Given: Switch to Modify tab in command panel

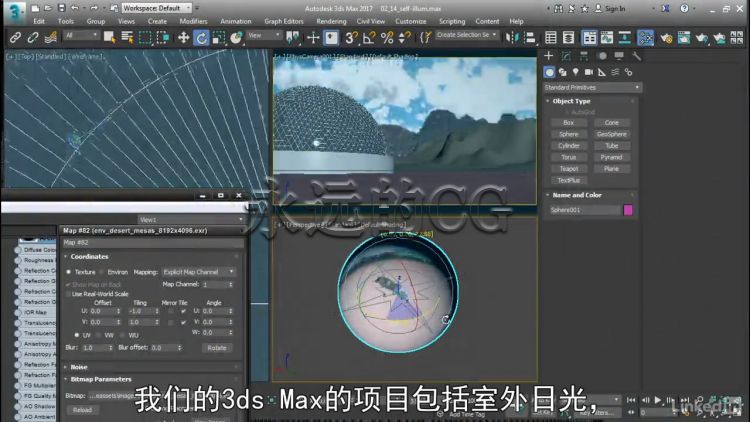Looking at the screenshot, I should point(566,56).
